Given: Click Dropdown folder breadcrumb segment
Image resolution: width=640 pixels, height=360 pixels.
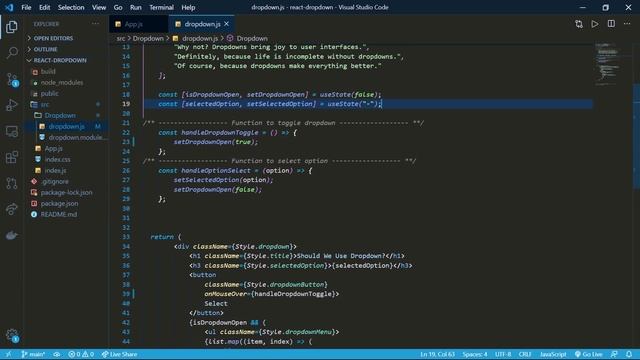Looking at the screenshot, I should point(148,38).
